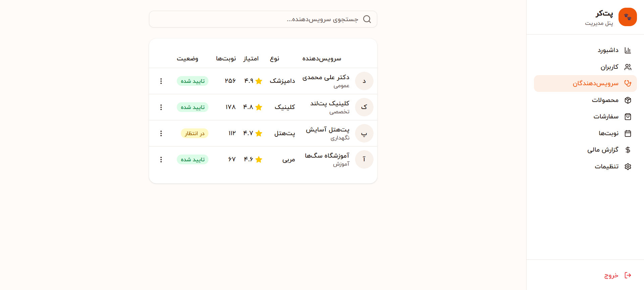This screenshot has width=644, height=290.
Task: Click the وضعیت column header
Action: 188,59
